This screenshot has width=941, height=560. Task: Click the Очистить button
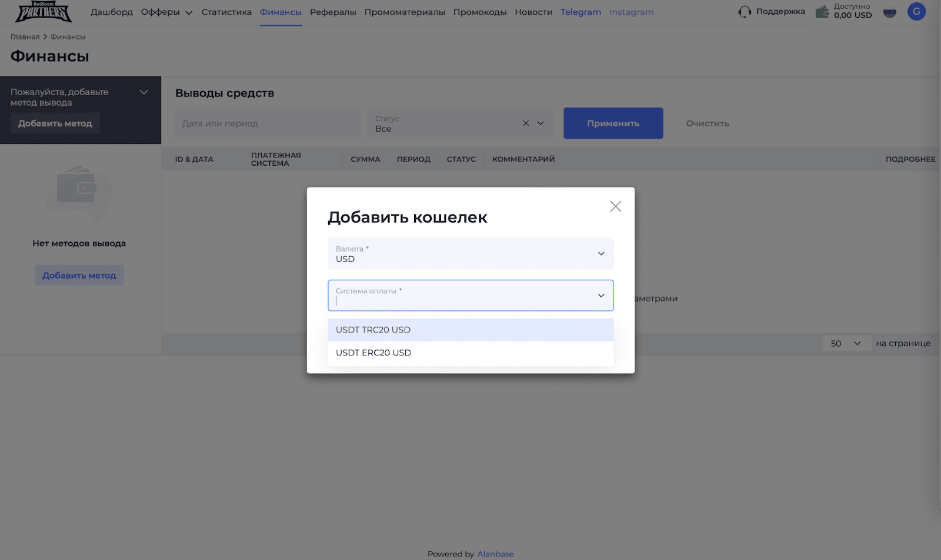click(706, 123)
